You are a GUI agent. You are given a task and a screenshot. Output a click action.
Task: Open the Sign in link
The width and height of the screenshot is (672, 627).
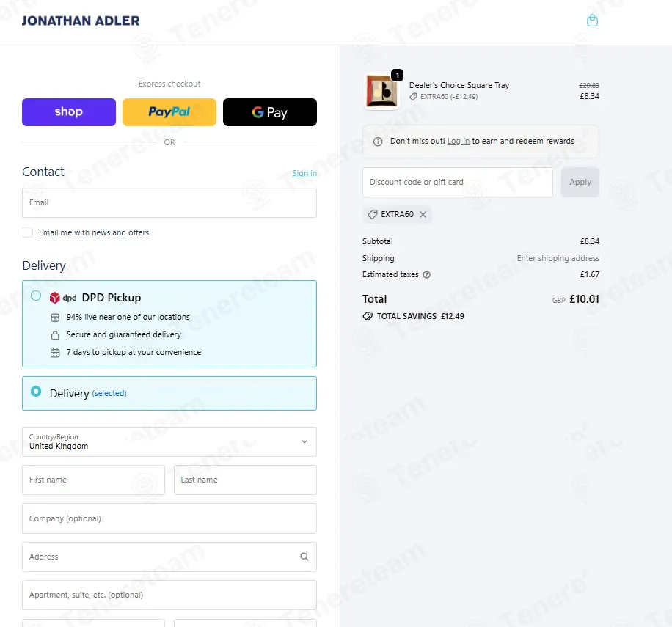(x=304, y=173)
